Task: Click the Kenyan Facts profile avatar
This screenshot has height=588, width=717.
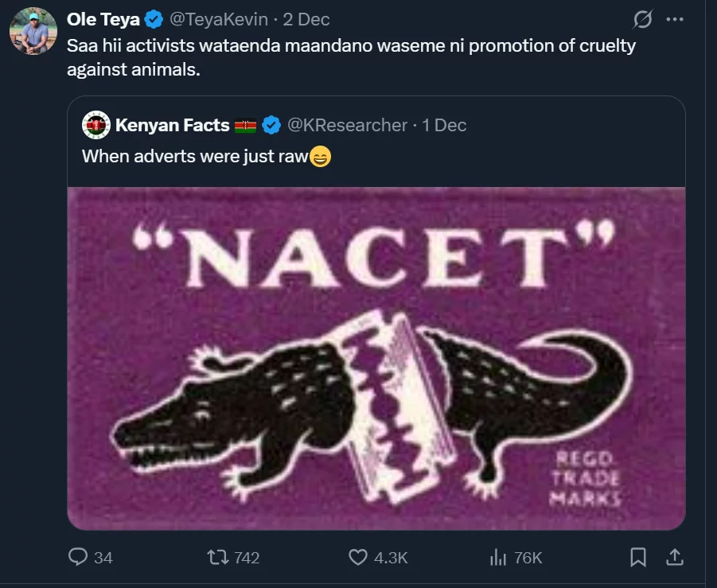Action: [96, 125]
